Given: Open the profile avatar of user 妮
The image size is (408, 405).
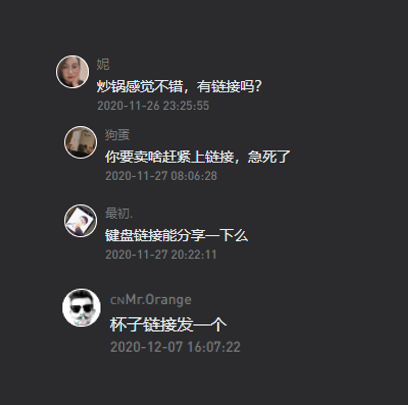Looking at the screenshot, I should click(72, 72).
